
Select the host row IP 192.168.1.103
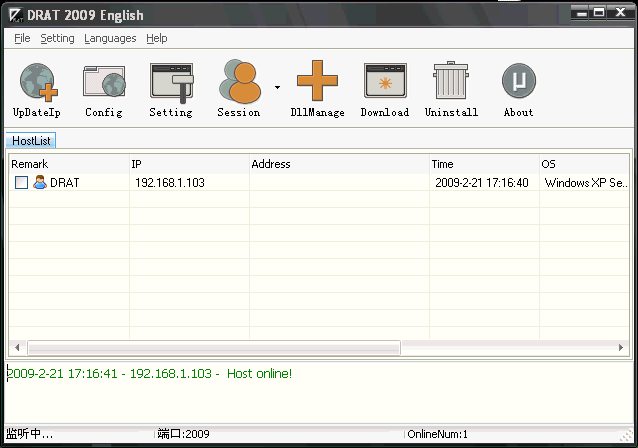point(169,183)
